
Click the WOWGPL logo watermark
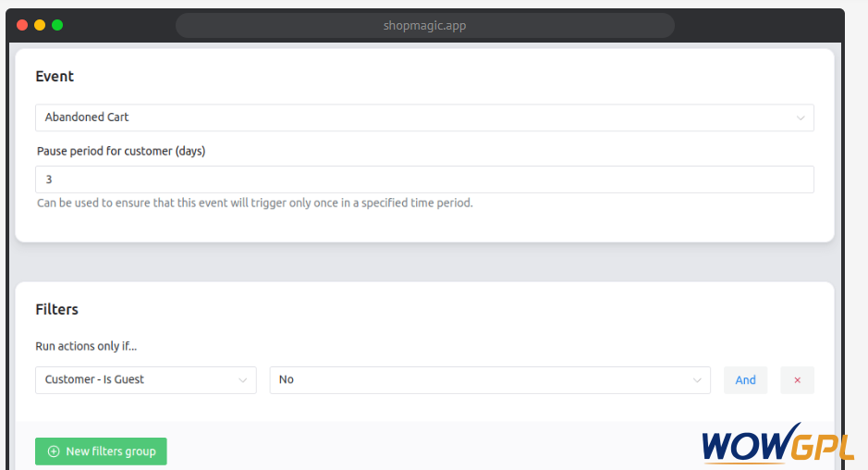[777, 443]
